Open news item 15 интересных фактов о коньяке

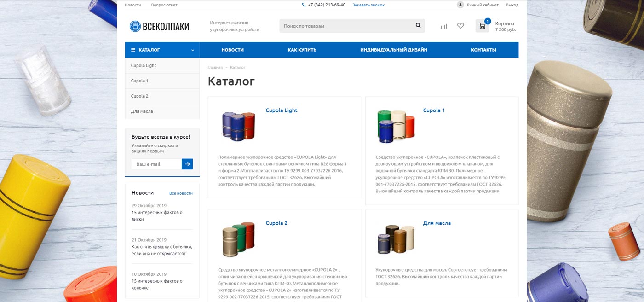coord(157,284)
